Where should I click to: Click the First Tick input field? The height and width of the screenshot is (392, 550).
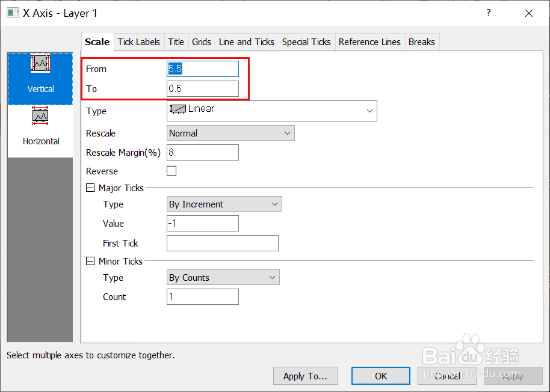(222, 243)
